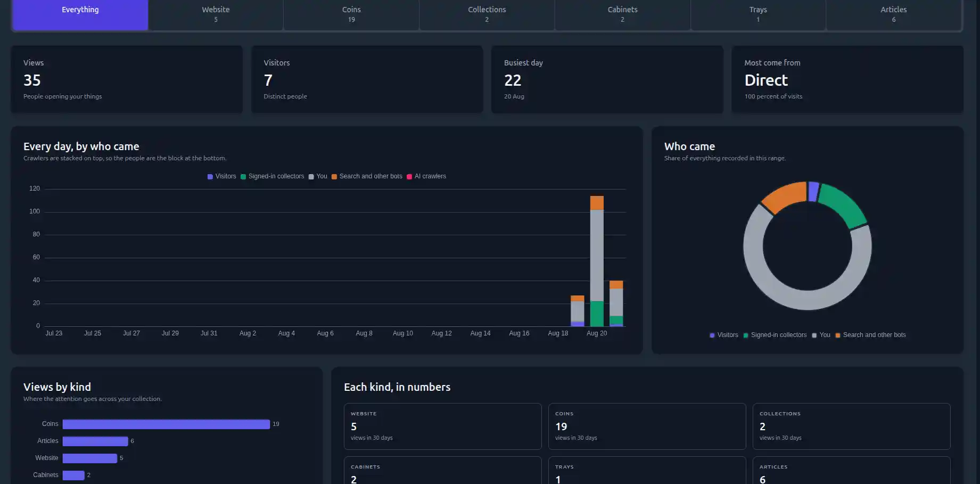Open the Cabinets tab

point(622,14)
